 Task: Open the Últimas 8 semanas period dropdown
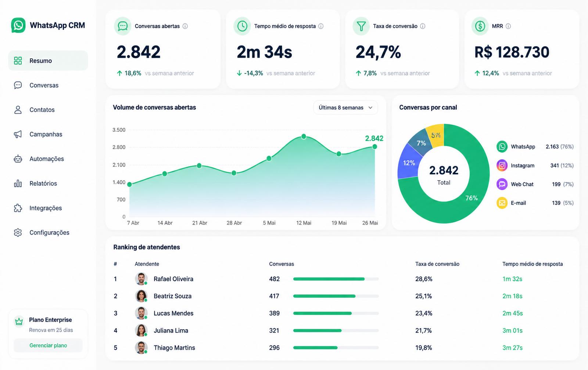pyautogui.click(x=345, y=108)
